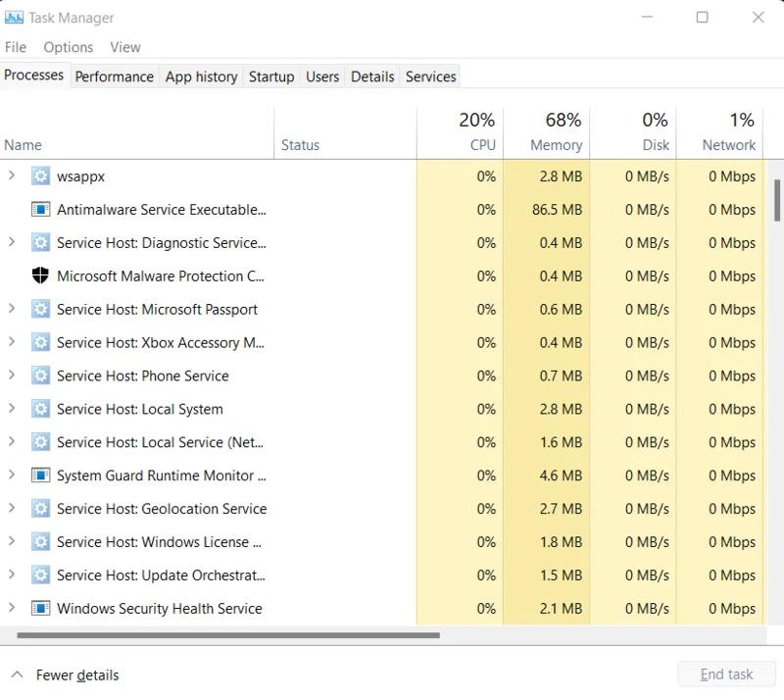Expand Service Host: Microsoft Passport row

pos(12,309)
